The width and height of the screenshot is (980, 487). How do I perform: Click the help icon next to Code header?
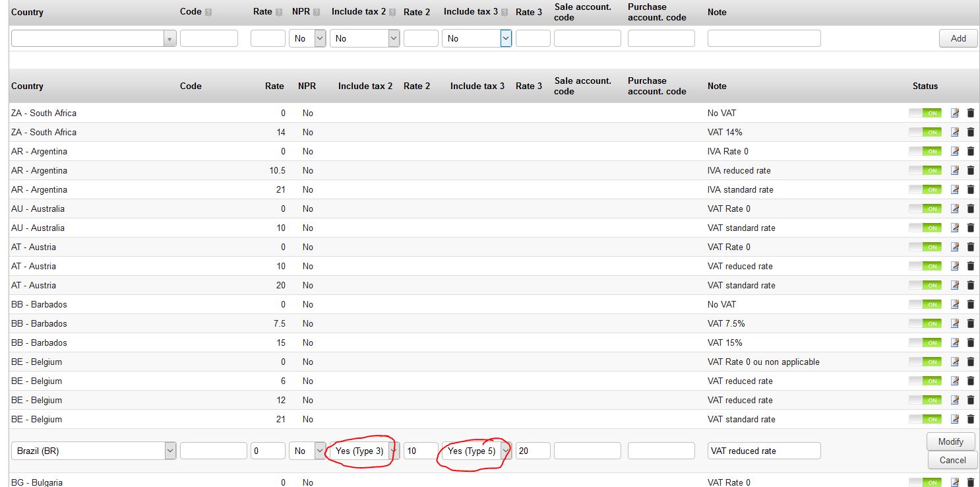208,12
